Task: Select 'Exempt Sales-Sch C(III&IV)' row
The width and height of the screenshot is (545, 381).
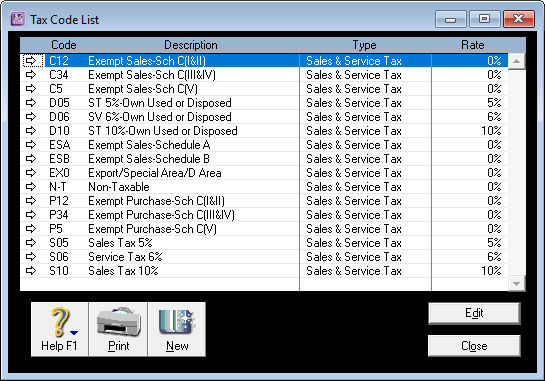Action: pos(264,75)
